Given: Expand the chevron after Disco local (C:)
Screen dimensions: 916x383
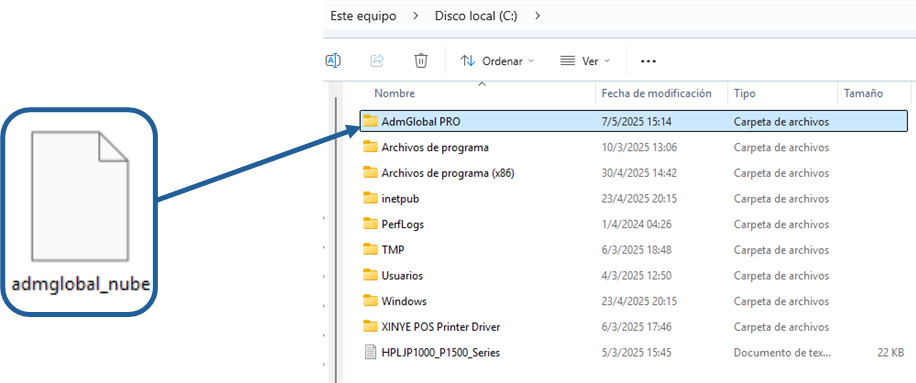Looking at the screenshot, I should pyautogui.click(x=537, y=16).
